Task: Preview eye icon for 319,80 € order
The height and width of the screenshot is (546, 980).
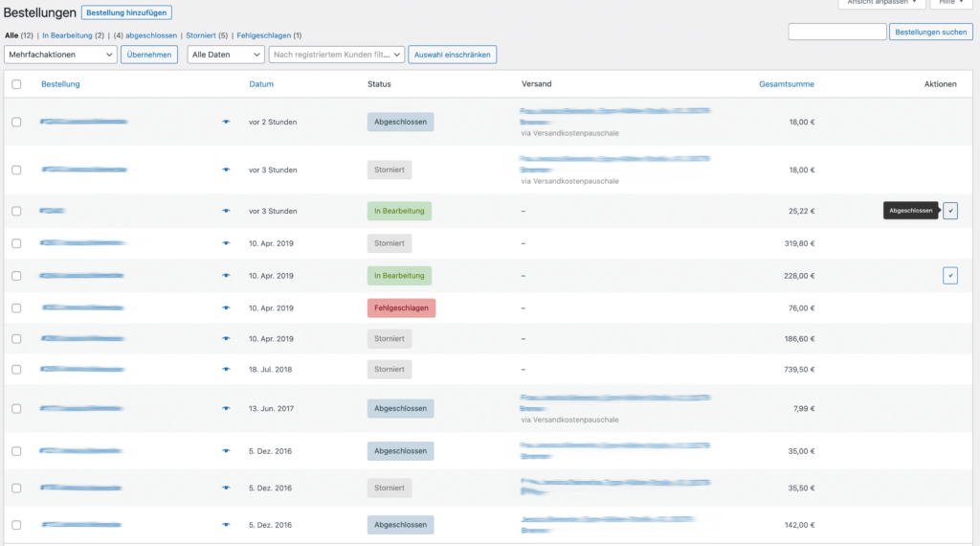Action: point(226,243)
